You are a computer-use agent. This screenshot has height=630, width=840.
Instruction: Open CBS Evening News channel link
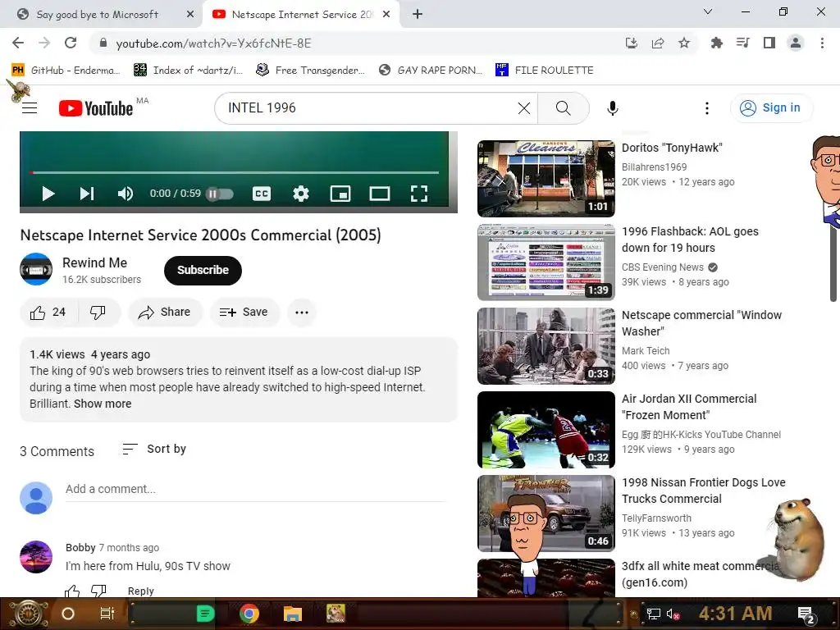(663, 267)
